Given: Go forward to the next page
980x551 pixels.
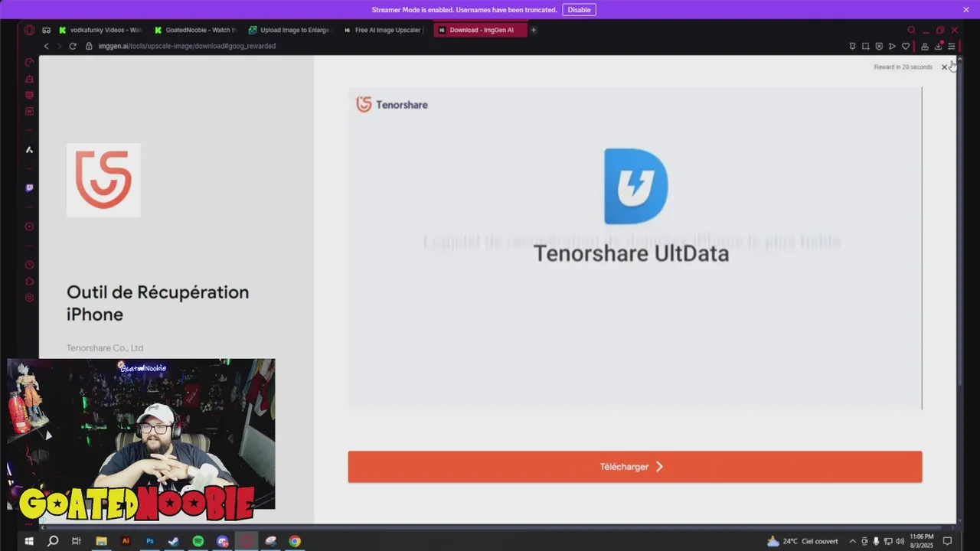Looking at the screenshot, I should coord(59,46).
